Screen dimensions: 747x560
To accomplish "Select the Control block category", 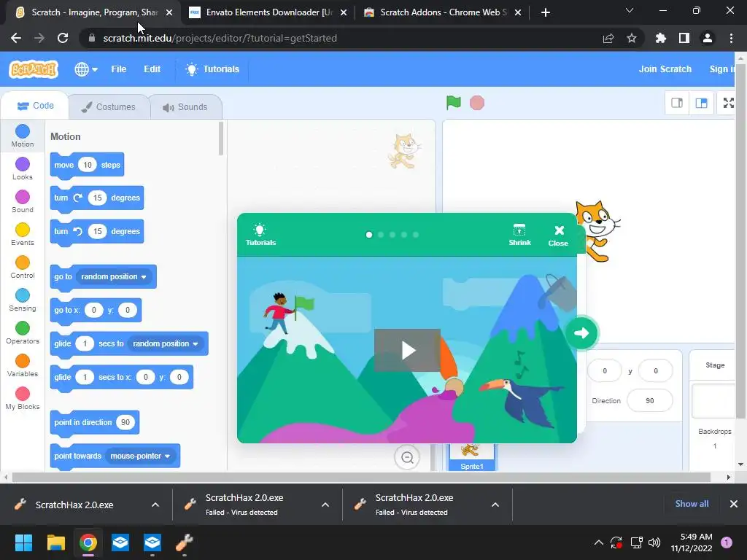I will 23,268.
